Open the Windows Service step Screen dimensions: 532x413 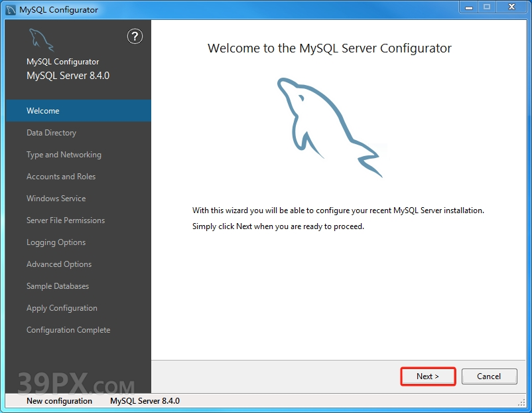point(56,199)
